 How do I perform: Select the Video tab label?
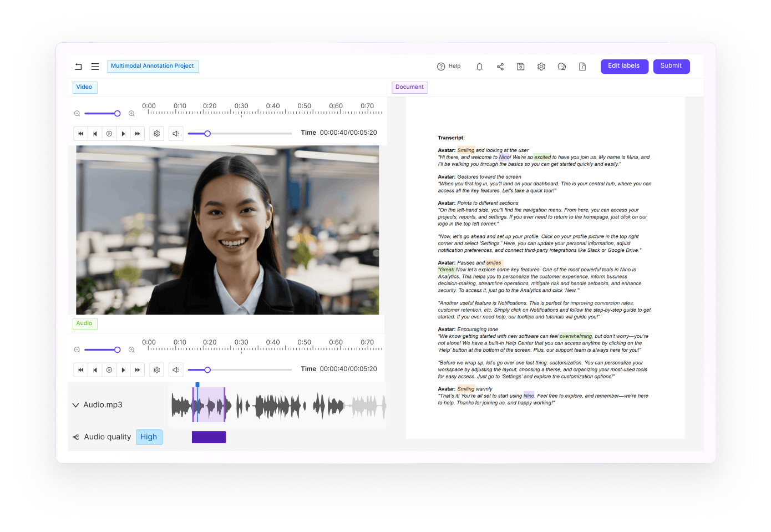[x=84, y=87]
